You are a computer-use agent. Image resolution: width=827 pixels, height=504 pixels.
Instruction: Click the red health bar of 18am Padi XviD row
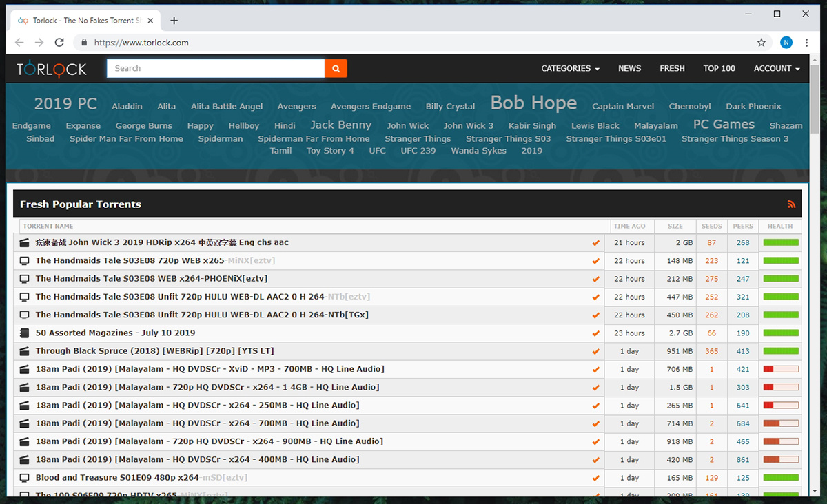pyautogui.click(x=781, y=369)
